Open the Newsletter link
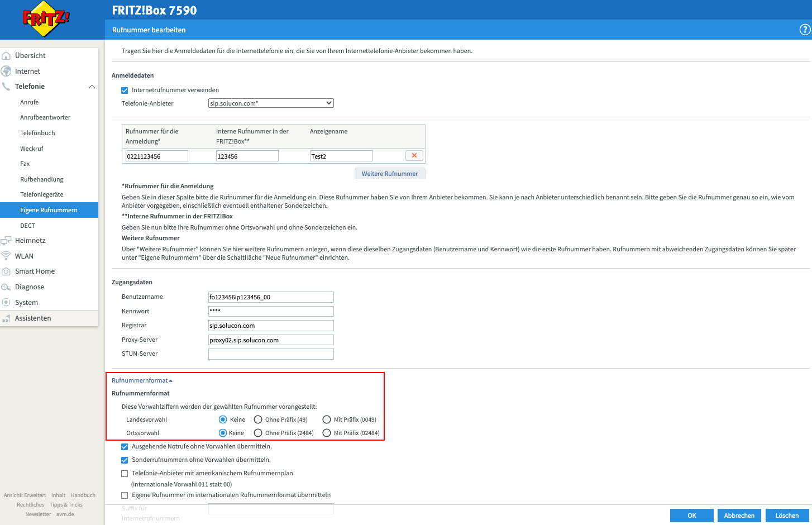 (x=38, y=514)
